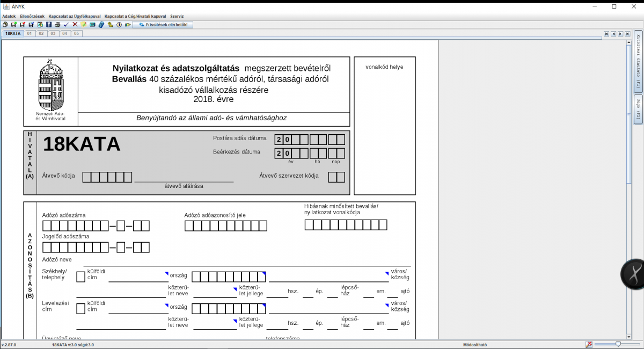
Task: Click the Adózó neve input line
Action: click(x=247, y=261)
